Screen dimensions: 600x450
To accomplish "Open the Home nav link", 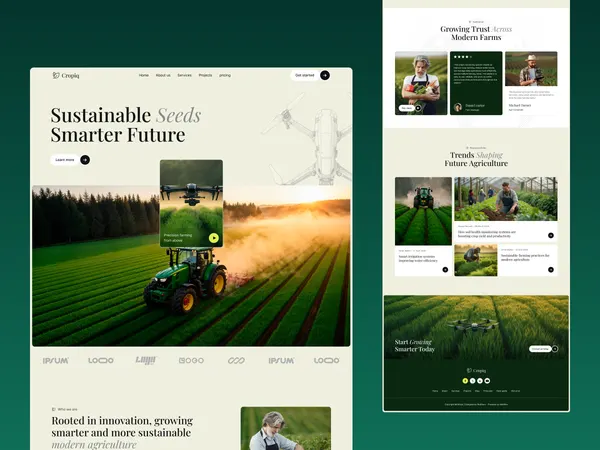I will pos(143,75).
